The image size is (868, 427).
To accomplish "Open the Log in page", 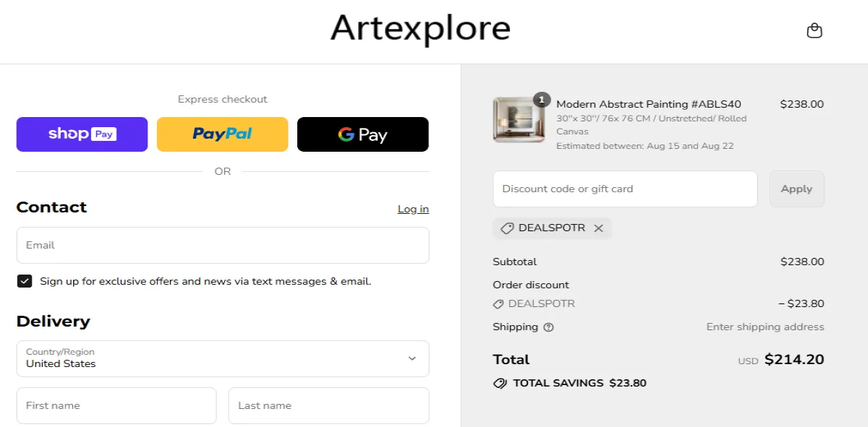I will (413, 209).
